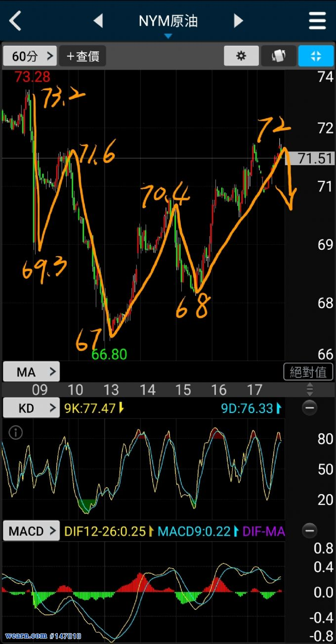Toggle the blue fullscreen collapse button
336x644 pixels.
point(316,56)
